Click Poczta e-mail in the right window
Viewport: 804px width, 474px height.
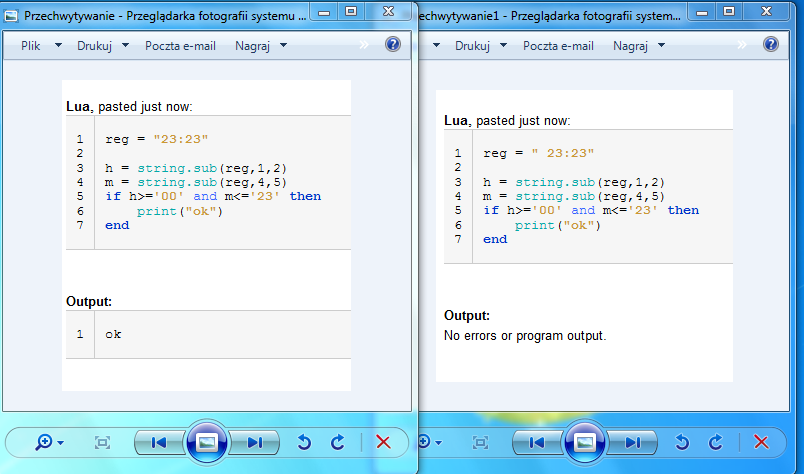pyautogui.click(x=558, y=46)
